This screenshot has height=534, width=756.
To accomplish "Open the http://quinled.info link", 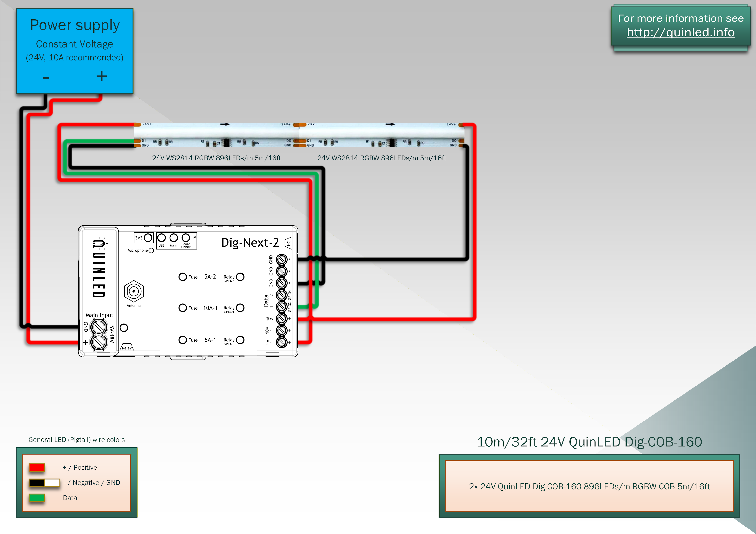I will coord(680,32).
